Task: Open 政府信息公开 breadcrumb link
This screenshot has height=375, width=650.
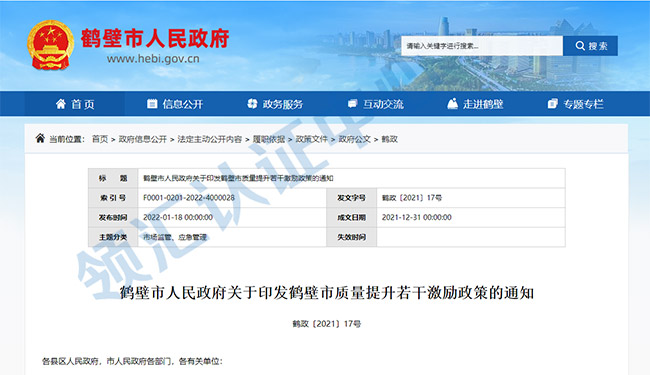Action: click(143, 139)
